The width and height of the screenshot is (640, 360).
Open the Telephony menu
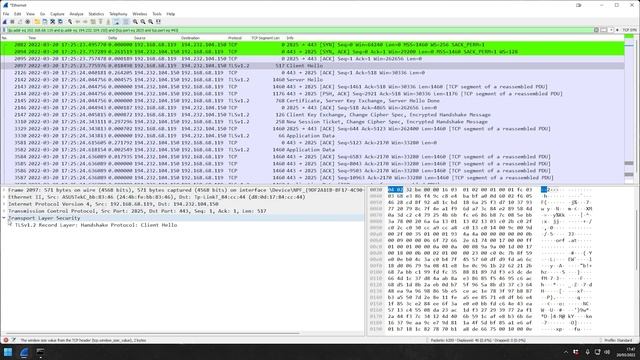pyautogui.click(x=118, y=14)
